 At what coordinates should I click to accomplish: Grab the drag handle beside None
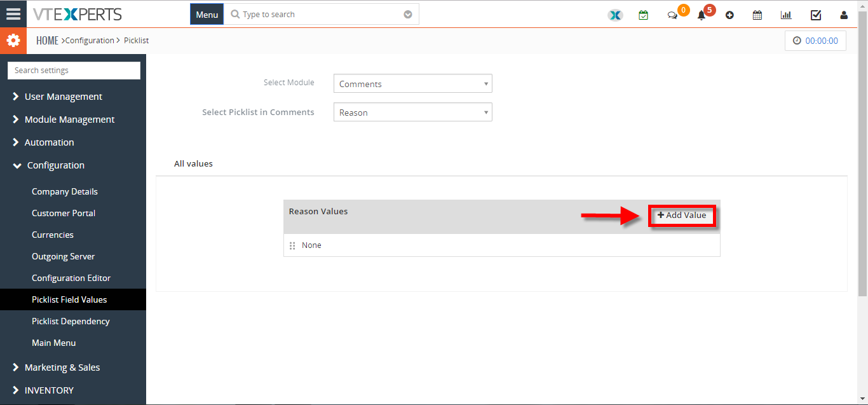292,245
